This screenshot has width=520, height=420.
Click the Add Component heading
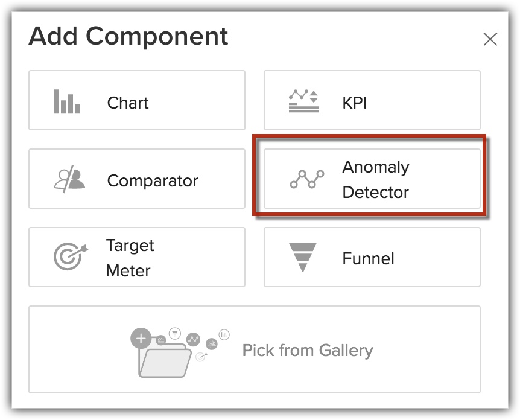128,37
